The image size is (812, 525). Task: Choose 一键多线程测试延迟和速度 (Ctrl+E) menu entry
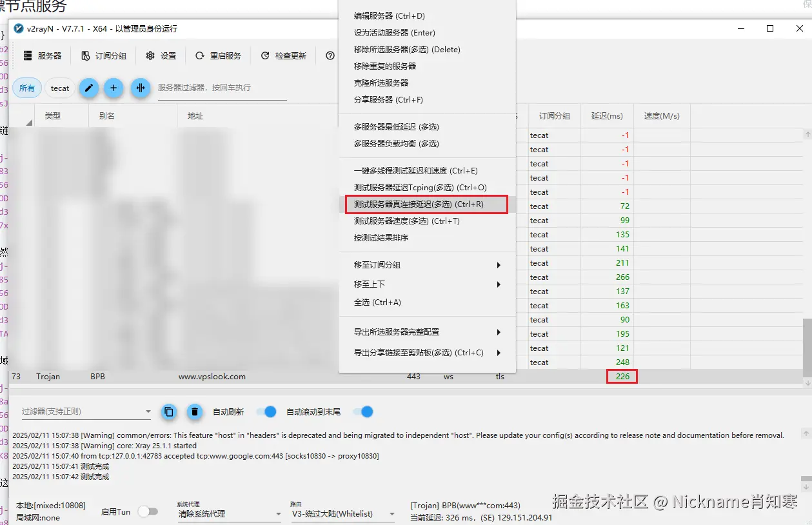point(427,171)
